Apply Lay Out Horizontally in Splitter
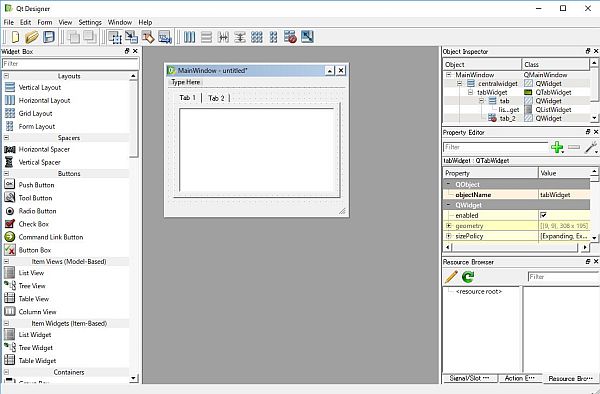 click(x=223, y=37)
